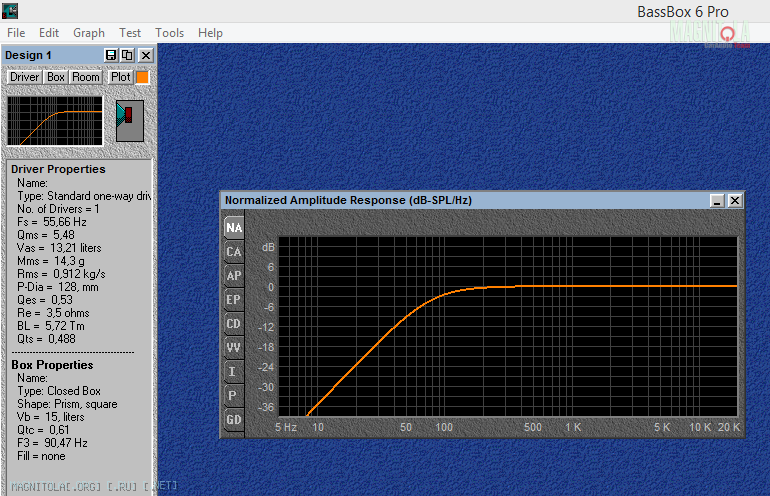Select the NA normalized amplitude graph tab
Image resolution: width=770 pixels, height=496 pixels.
click(234, 227)
